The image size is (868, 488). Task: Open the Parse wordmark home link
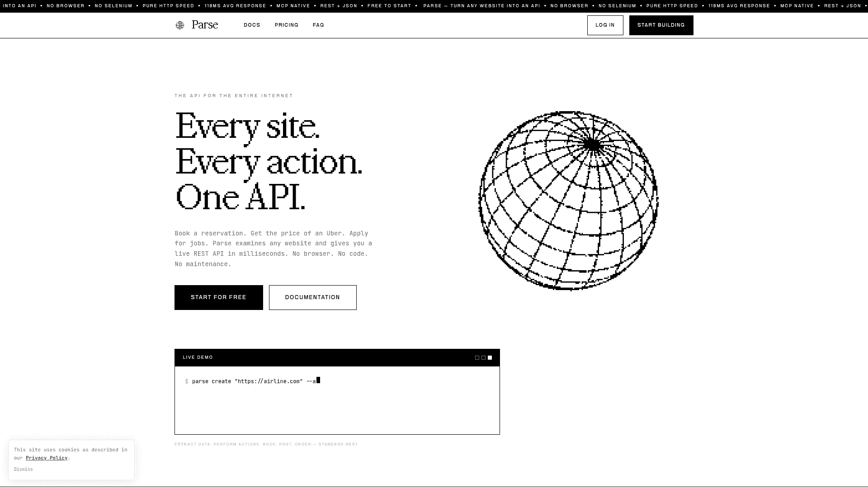(205, 25)
